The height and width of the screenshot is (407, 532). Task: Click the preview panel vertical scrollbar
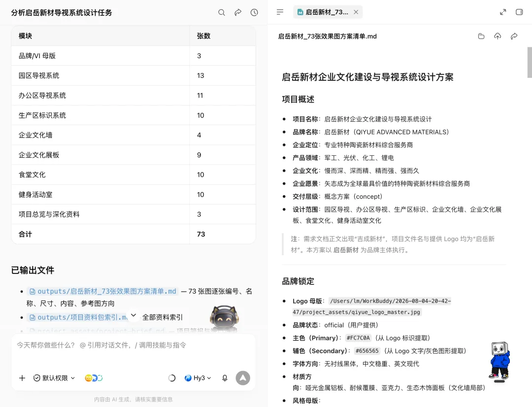529,63
